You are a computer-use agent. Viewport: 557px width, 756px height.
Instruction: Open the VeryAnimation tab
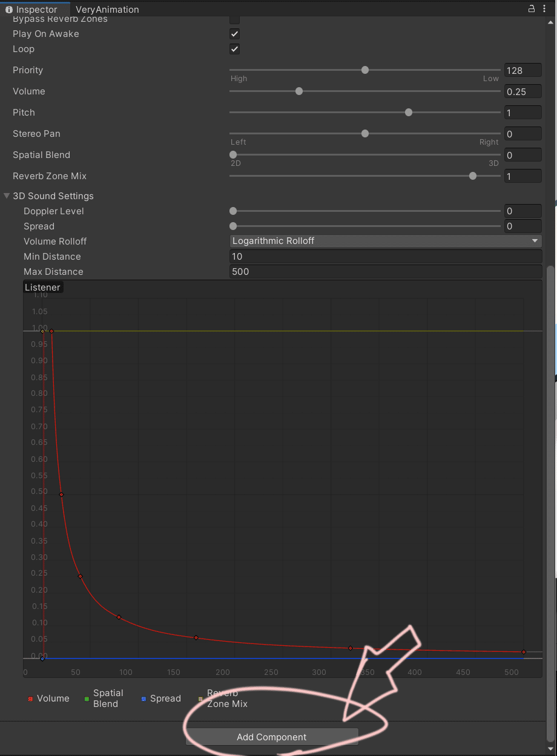click(x=107, y=9)
